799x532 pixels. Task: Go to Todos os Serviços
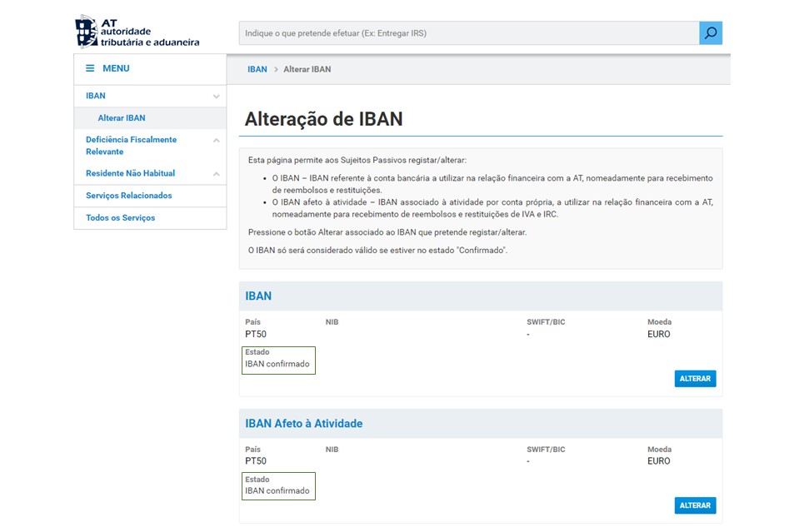[x=120, y=218]
